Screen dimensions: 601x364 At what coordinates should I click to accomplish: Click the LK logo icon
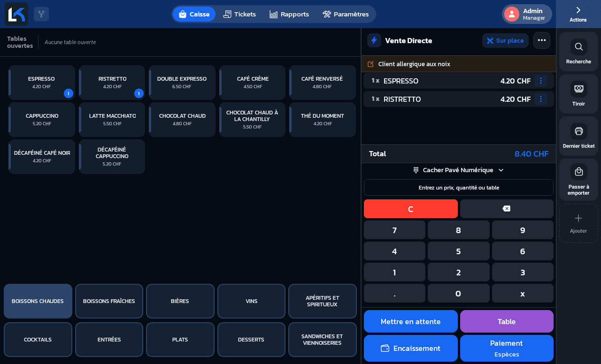pyautogui.click(x=16, y=14)
